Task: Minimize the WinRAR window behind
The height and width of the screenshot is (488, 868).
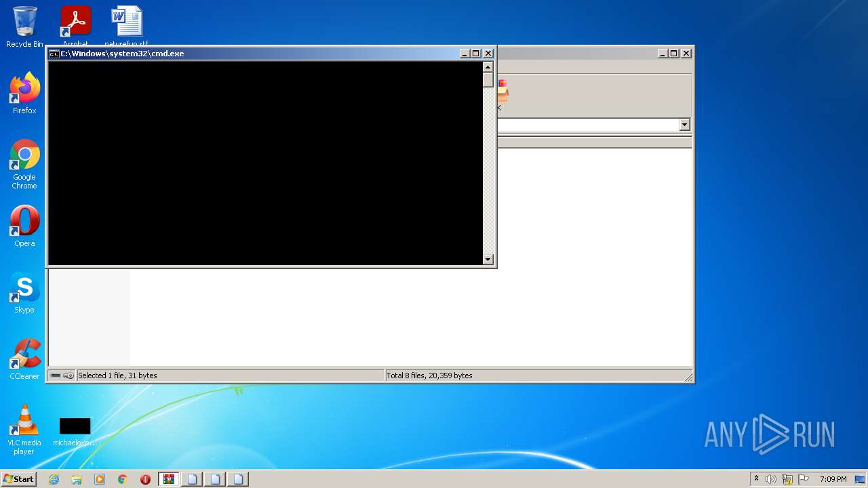Action: [x=663, y=54]
